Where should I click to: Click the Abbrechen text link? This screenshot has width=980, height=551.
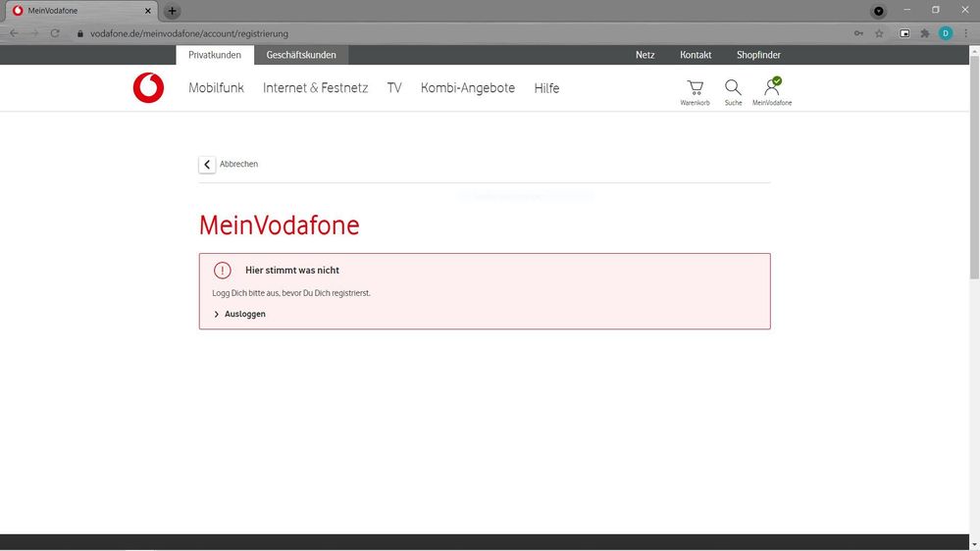pyautogui.click(x=238, y=164)
